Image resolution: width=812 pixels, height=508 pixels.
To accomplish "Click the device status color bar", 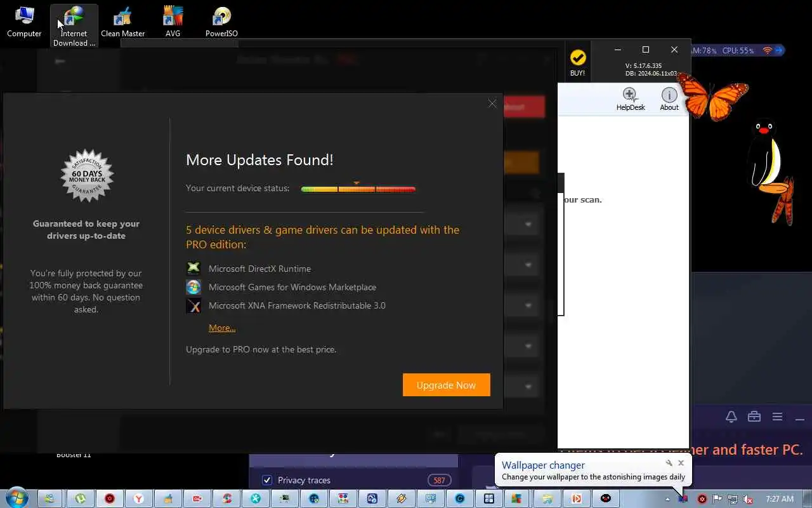I will pyautogui.click(x=358, y=189).
